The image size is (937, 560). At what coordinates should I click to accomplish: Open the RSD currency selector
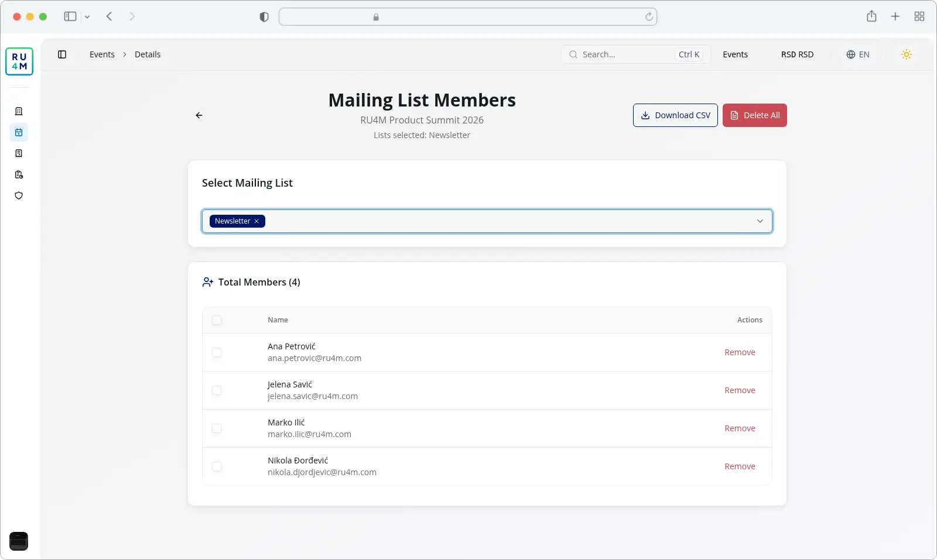pos(797,54)
